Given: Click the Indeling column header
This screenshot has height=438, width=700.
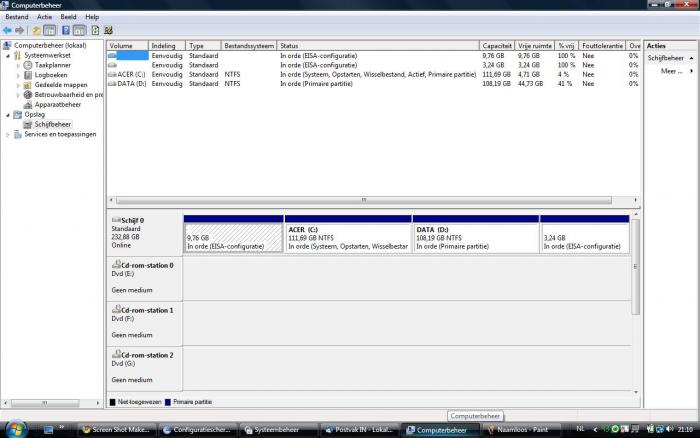Looking at the screenshot, I should (x=167, y=46).
